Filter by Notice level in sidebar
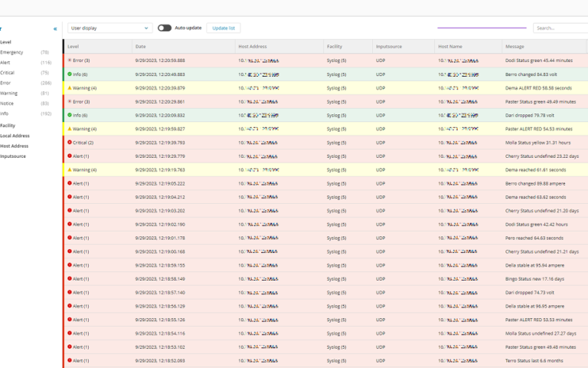Image resolution: width=588 pixels, height=368 pixels. (7, 103)
